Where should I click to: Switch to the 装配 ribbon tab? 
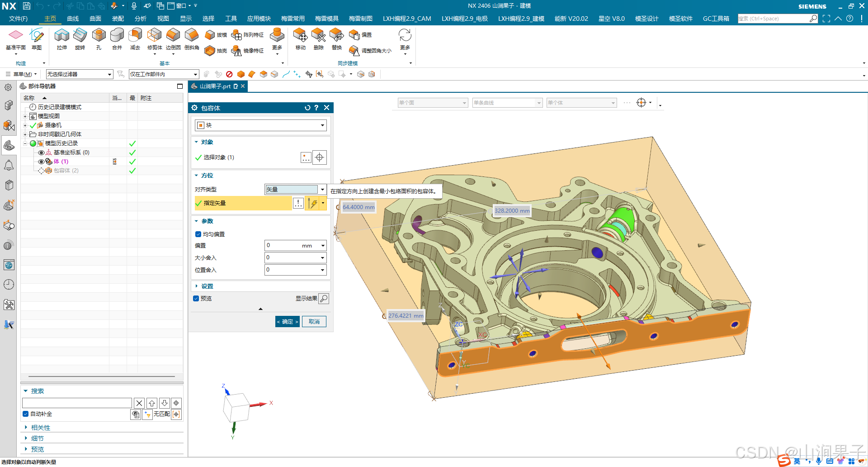tap(118, 19)
